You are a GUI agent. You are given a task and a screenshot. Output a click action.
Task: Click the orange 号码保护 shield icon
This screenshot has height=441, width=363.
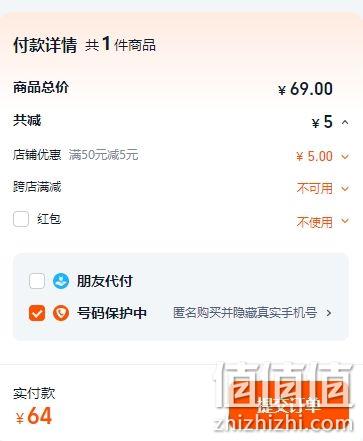[x=61, y=313]
